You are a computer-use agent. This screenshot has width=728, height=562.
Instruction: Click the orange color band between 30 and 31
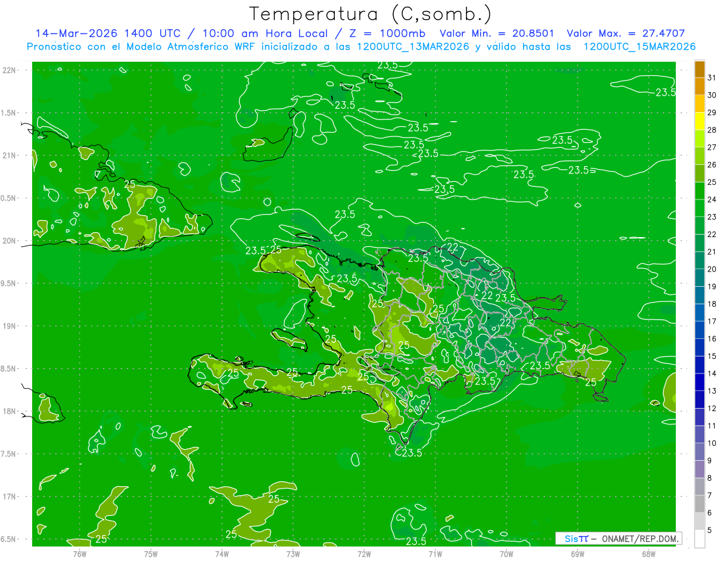(699, 86)
